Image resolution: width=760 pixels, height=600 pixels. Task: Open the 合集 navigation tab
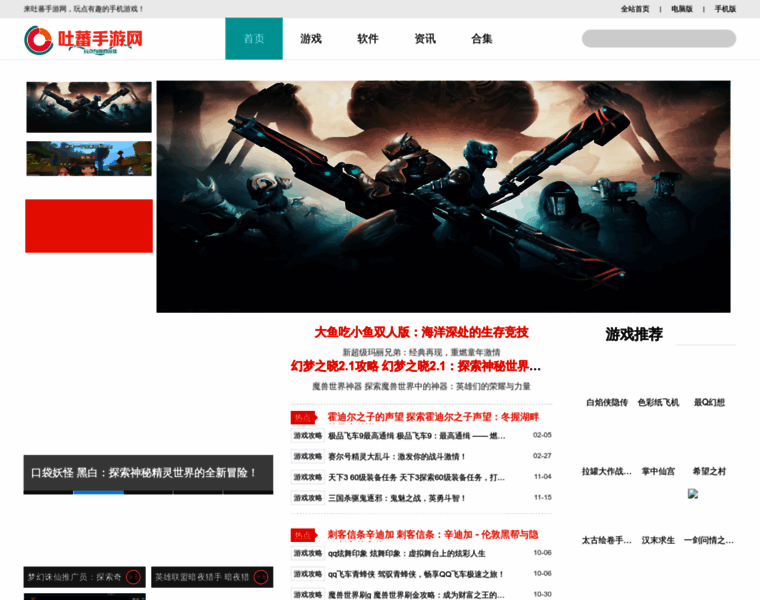[x=482, y=39]
